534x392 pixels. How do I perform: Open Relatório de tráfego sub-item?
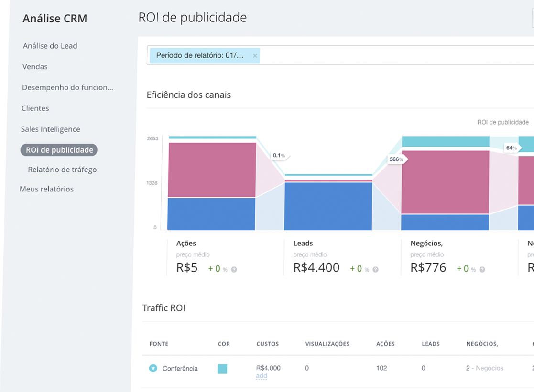pos(62,170)
